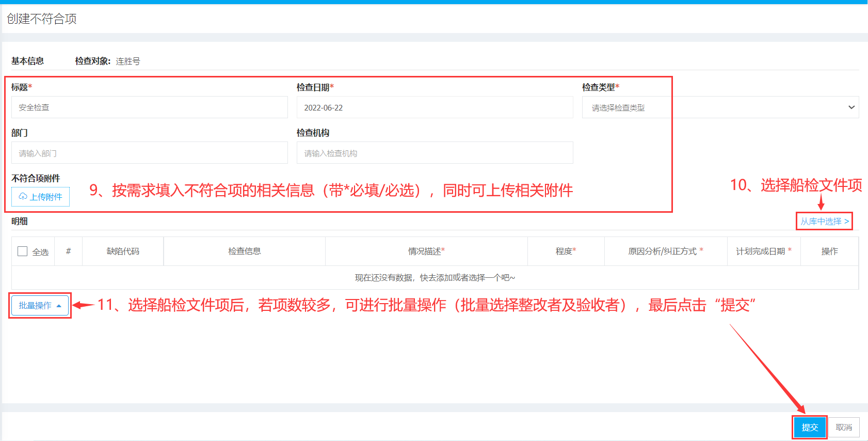Click the 连胜号 inspection object text

coord(128,61)
